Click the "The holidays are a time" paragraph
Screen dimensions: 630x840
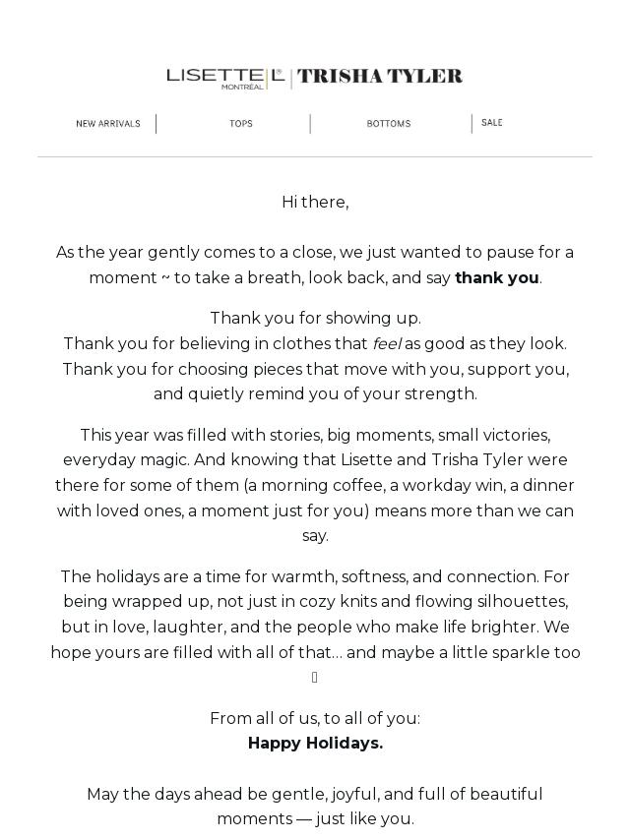315,615
